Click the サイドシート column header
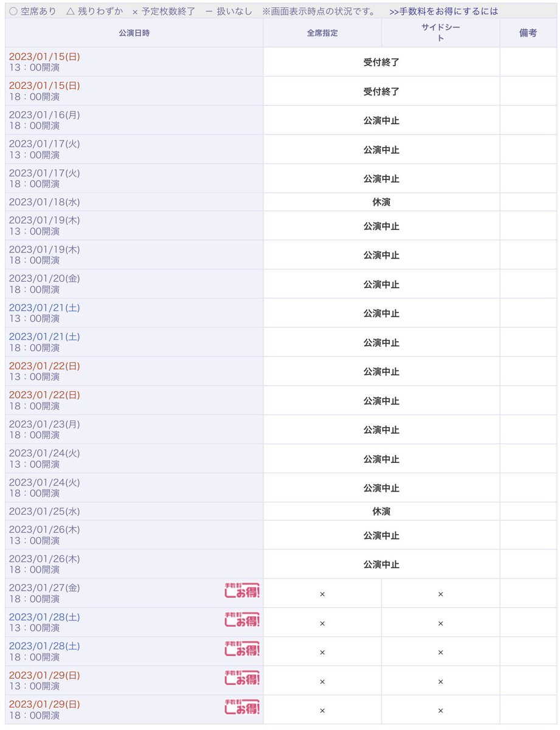560x730 pixels. (x=441, y=33)
